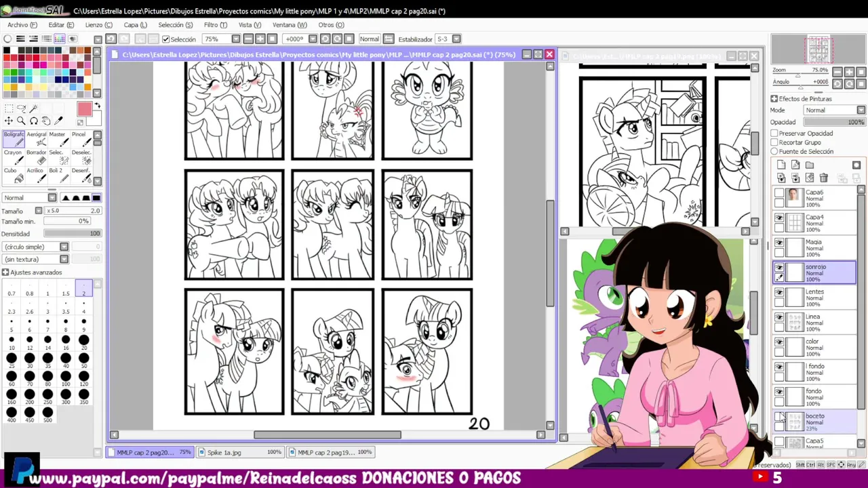Show the Capa6 layer
868x488 pixels.
[779, 193]
